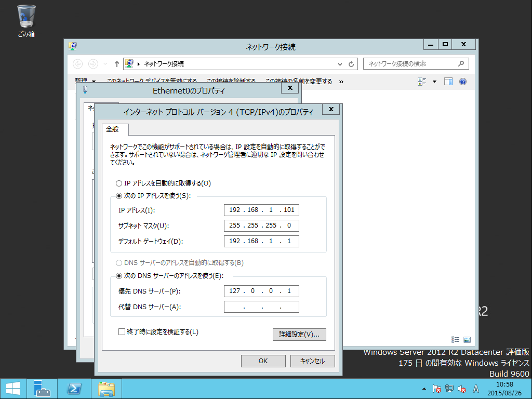Open File Explorer taskbar icon
532x399 pixels.
[106, 389]
